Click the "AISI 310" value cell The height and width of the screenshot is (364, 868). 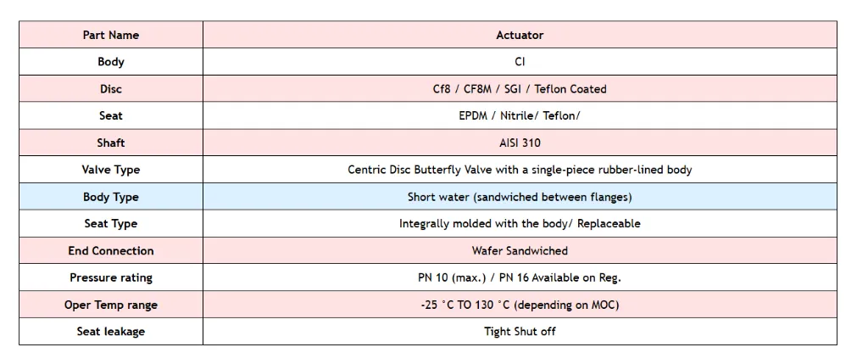pos(520,143)
